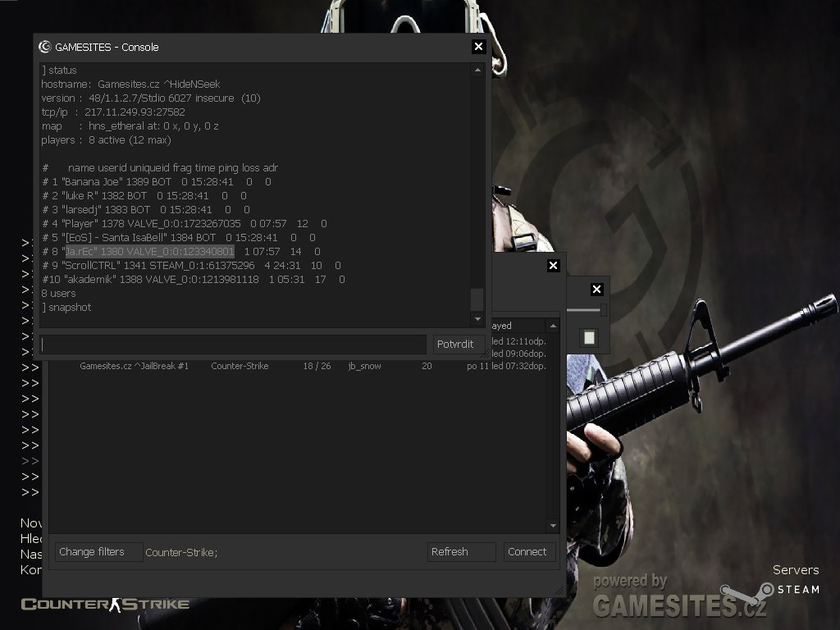The height and width of the screenshot is (630, 840).
Task: Click the console icon in the title bar
Action: (x=45, y=47)
